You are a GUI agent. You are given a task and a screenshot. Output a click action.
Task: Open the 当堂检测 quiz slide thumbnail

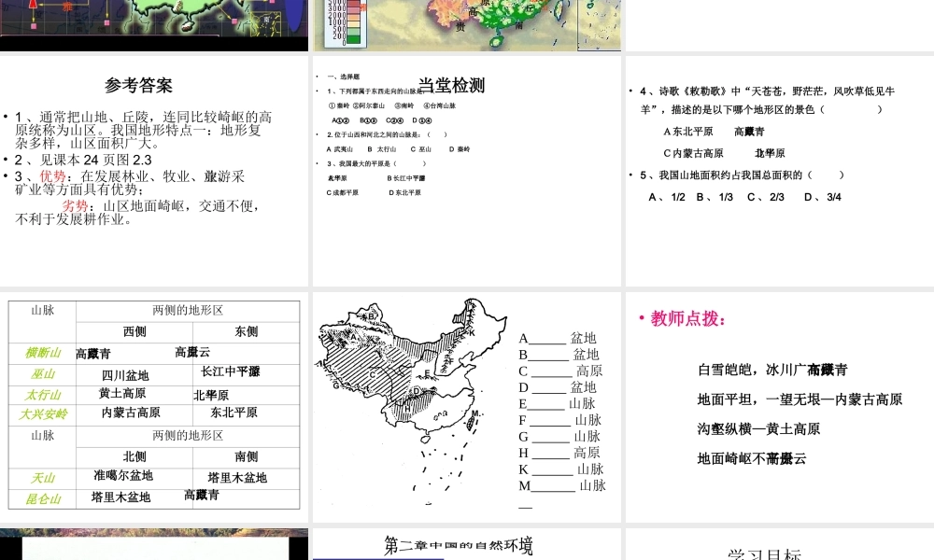point(466,171)
